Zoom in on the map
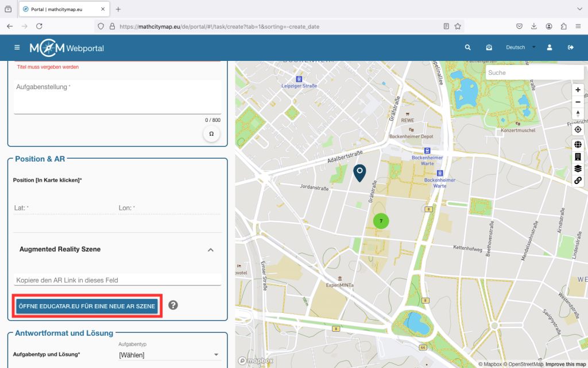The height and width of the screenshot is (368, 588). pyautogui.click(x=578, y=90)
